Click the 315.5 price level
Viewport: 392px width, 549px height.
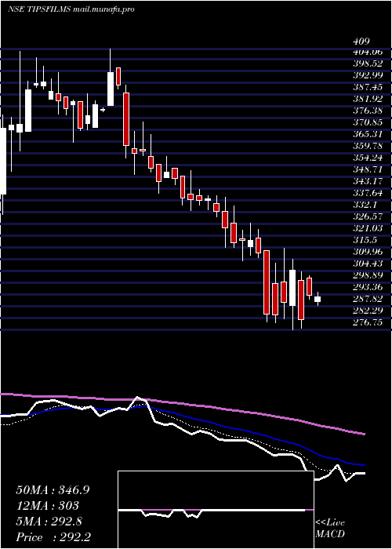[x=365, y=240]
